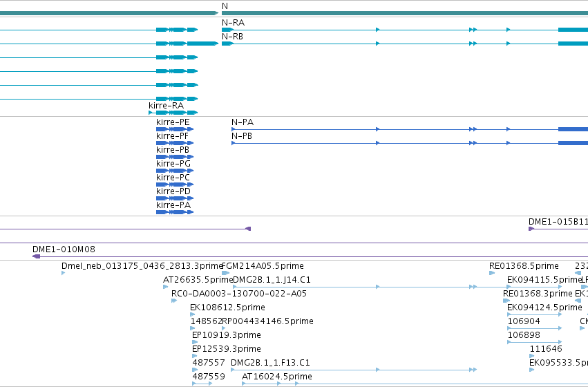
Task: Select the EP12539.3prime EST
Action: click(x=194, y=356)
